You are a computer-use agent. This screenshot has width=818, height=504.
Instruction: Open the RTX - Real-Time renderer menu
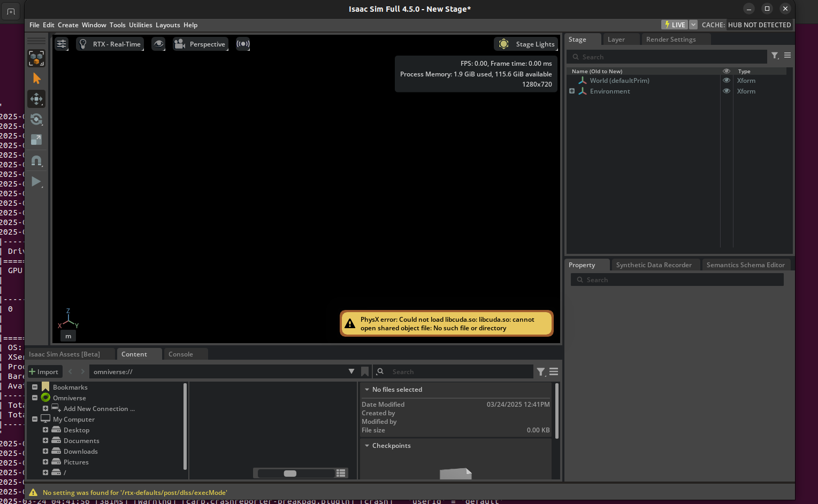pyautogui.click(x=110, y=44)
